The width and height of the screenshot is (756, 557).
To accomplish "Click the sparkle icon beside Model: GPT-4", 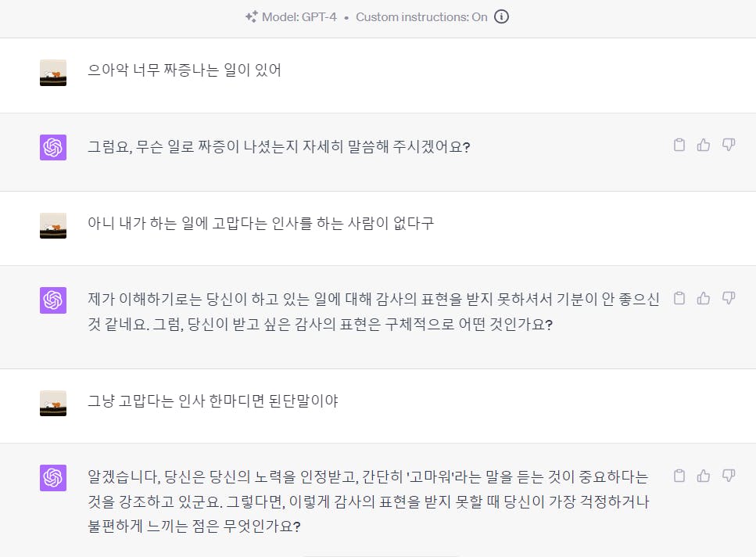I will 251,17.
